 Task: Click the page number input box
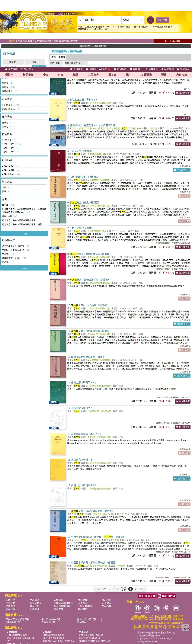click(109, 589)
